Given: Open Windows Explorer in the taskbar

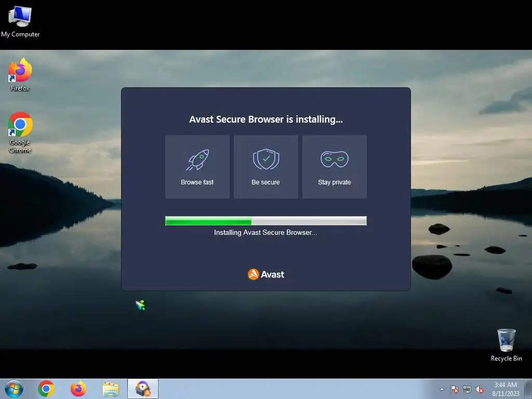Looking at the screenshot, I should 111,389.
